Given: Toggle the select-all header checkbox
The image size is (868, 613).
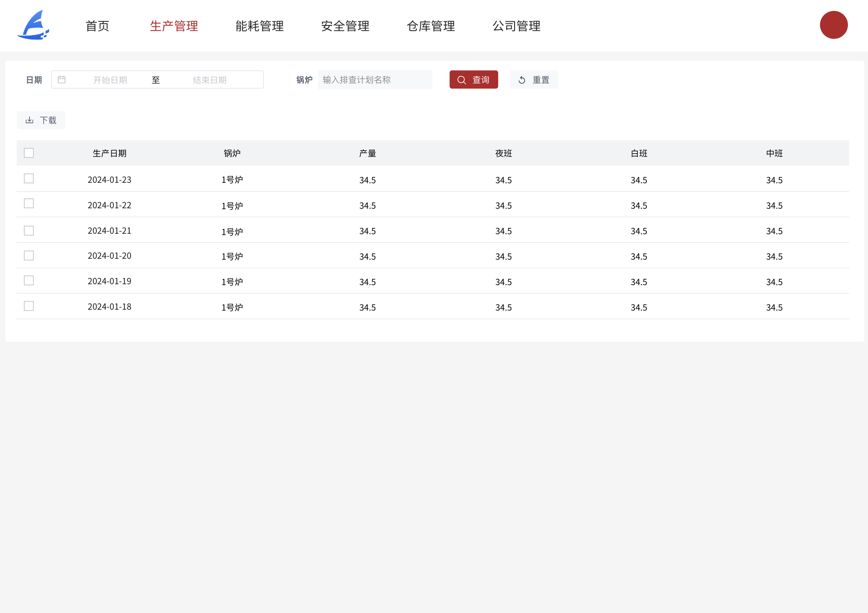Looking at the screenshot, I should click(x=29, y=153).
